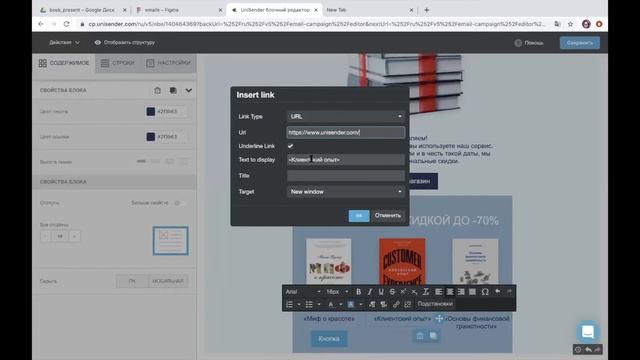Image resolution: width=640 pixels, height=360 pixels.
Task: Switch to the 'Строки' tab
Action: [x=118, y=63]
